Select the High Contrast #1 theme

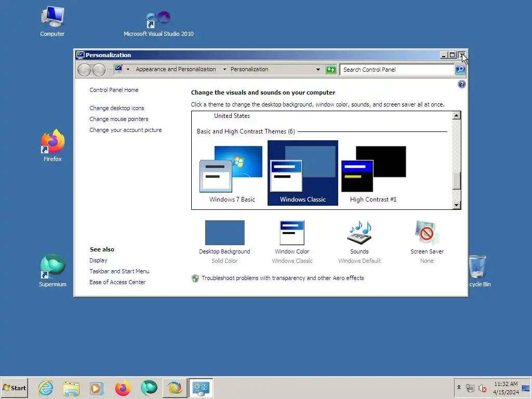pyautogui.click(x=373, y=173)
